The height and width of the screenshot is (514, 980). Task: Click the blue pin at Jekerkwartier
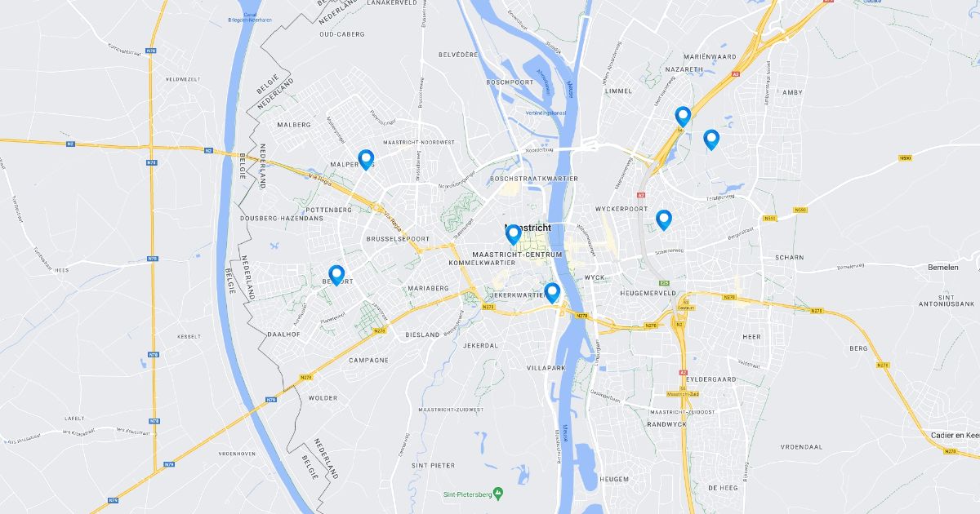tap(552, 293)
